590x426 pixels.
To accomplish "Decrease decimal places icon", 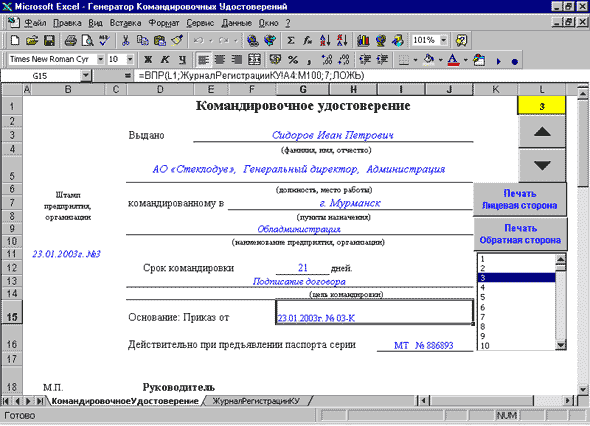I will click(x=344, y=59).
